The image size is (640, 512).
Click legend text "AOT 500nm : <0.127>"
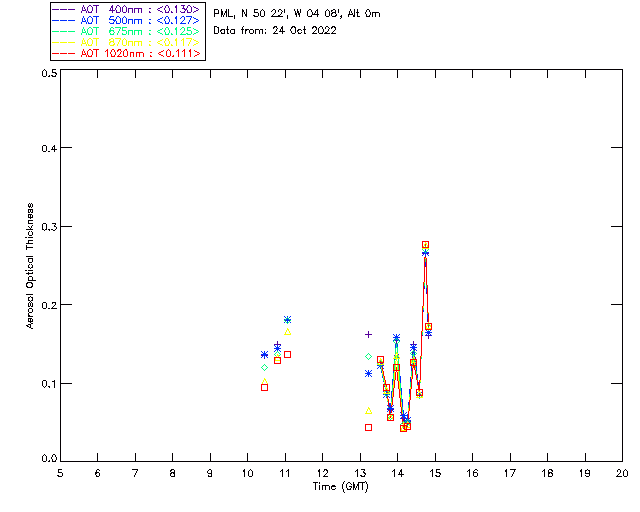point(140,20)
